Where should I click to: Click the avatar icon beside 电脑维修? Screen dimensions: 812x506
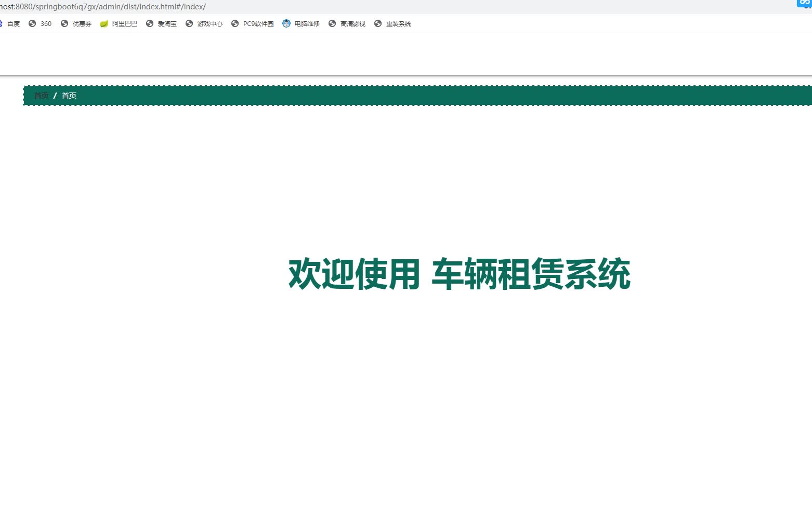(x=286, y=23)
